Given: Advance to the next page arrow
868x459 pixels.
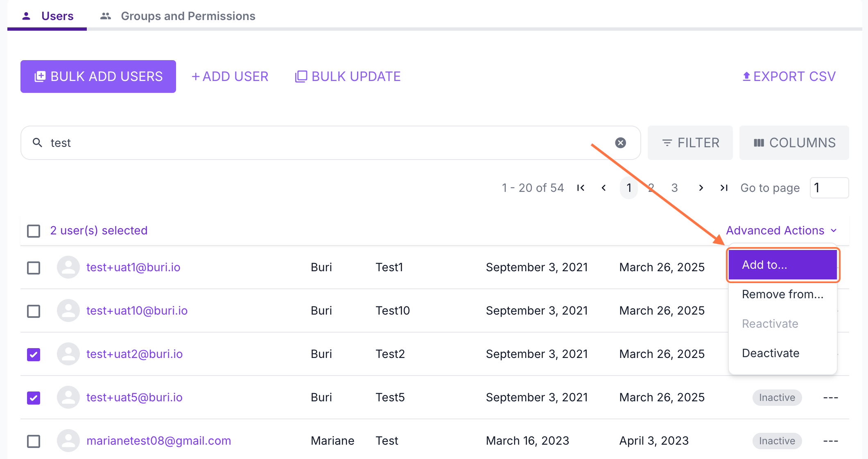Looking at the screenshot, I should click(701, 188).
